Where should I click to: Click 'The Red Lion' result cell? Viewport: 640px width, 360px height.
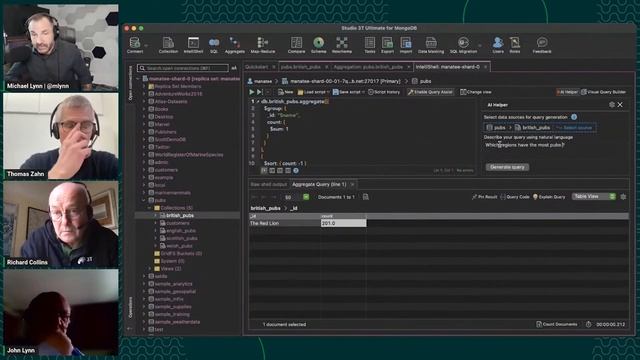point(285,223)
